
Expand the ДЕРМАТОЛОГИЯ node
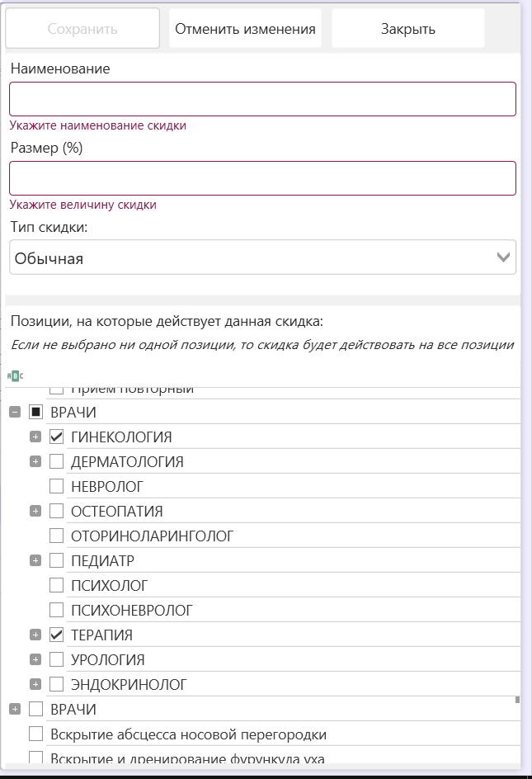point(35,461)
